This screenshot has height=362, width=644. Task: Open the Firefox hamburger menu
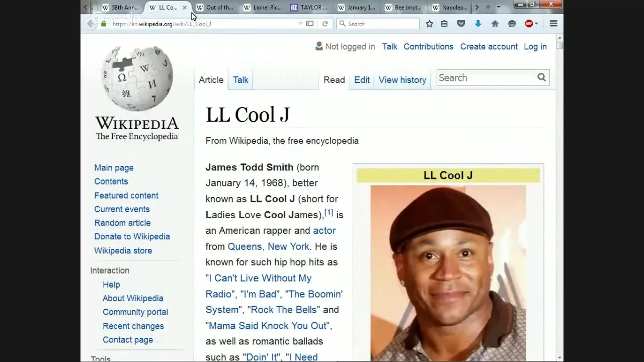(x=553, y=24)
